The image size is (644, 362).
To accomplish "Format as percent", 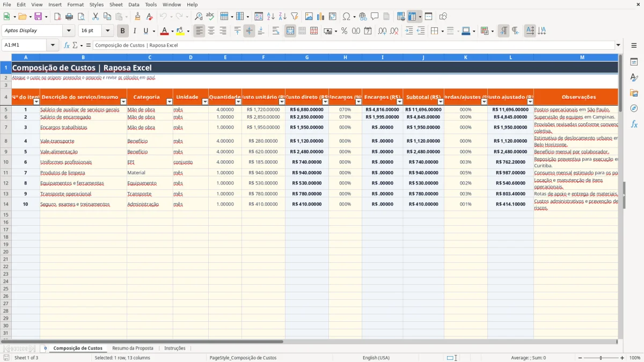I will tap(345, 31).
